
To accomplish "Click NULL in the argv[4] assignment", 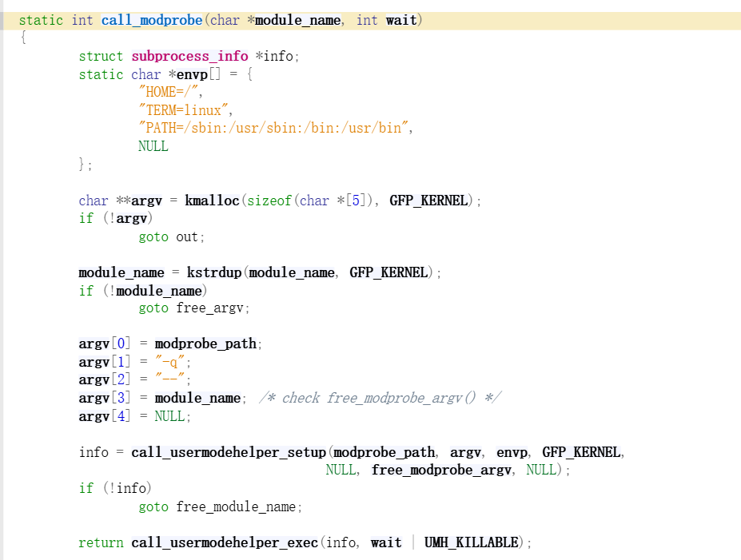I will [169, 416].
